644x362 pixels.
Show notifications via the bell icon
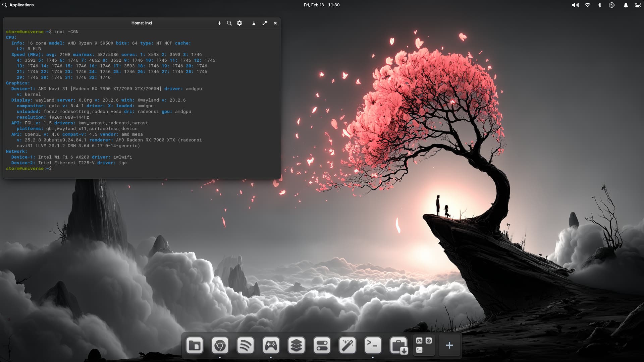coord(626,5)
